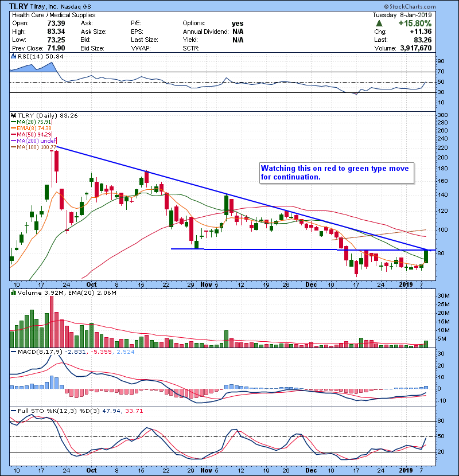Select the Low price 73.25
The image size is (459, 476).
pos(56,40)
